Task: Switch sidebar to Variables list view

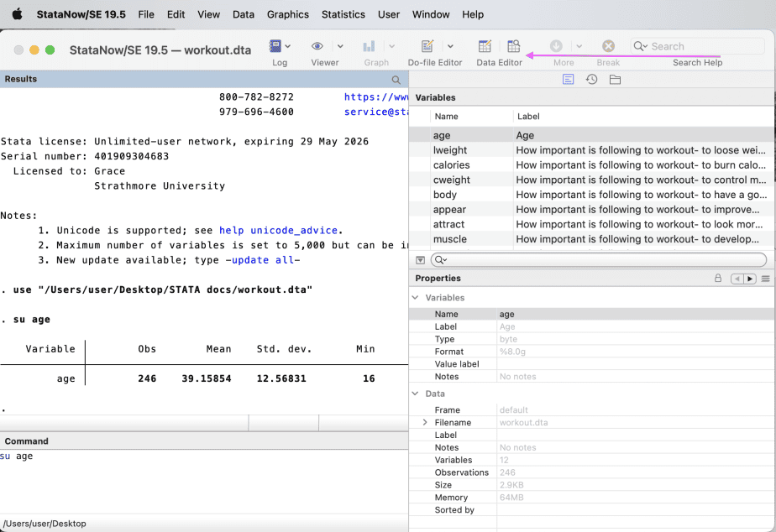Action: click(x=568, y=79)
